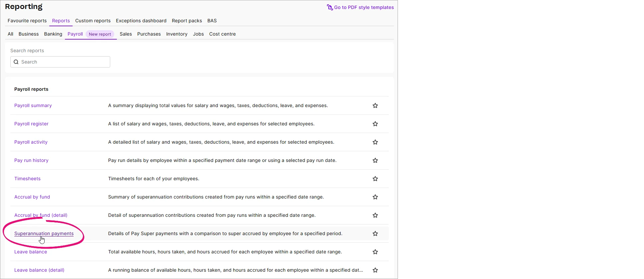Mark Payroll activity as favourite
644x279 pixels.
375,142
